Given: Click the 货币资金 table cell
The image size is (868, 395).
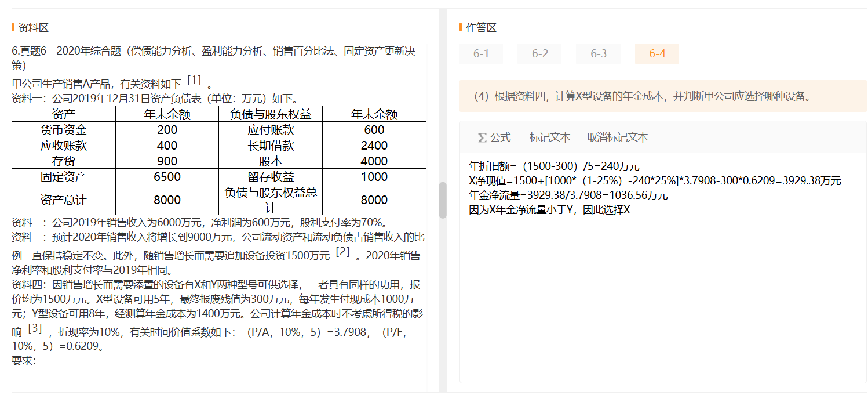Looking at the screenshot, I should [x=64, y=130].
